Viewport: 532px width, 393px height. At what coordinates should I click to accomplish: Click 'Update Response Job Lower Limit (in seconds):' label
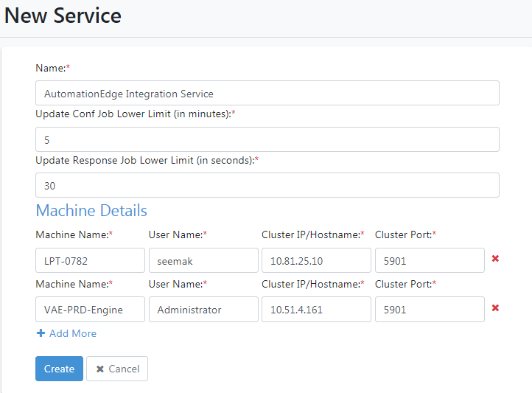147,160
